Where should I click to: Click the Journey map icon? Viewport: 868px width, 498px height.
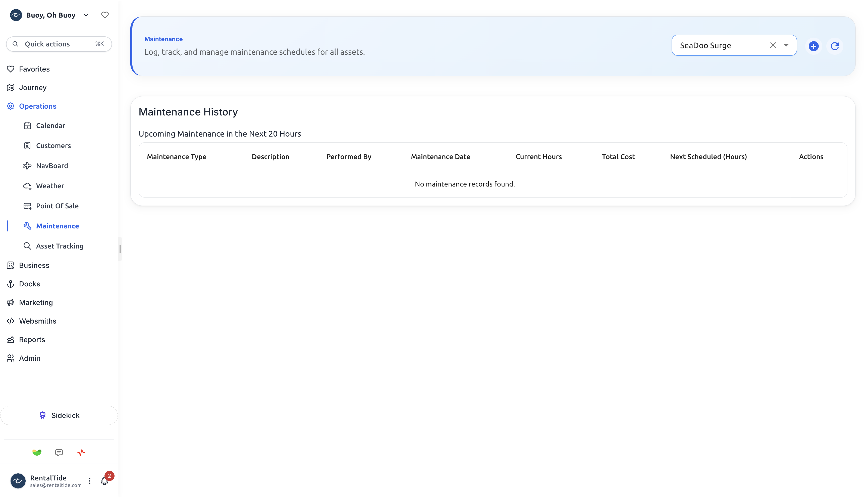(11, 88)
